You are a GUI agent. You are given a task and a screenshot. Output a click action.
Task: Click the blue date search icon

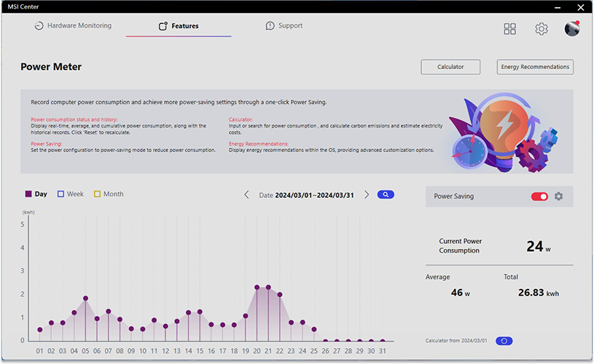386,194
